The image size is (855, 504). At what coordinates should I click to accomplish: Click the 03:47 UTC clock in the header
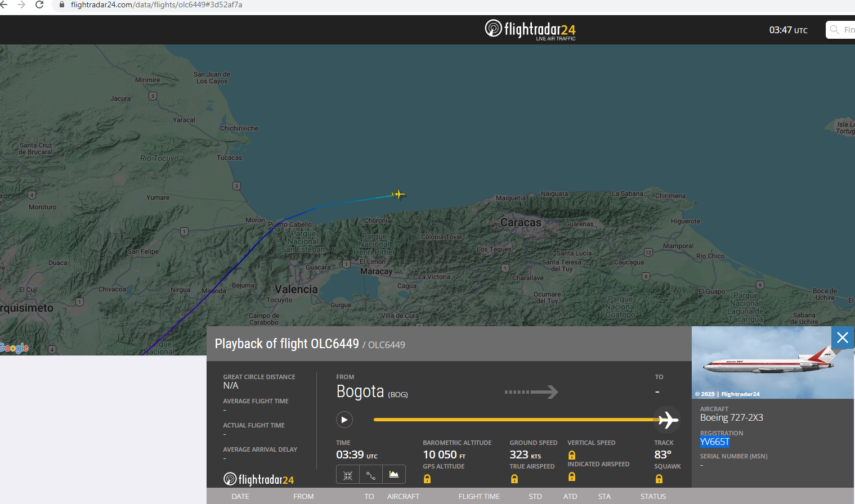tap(789, 30)
